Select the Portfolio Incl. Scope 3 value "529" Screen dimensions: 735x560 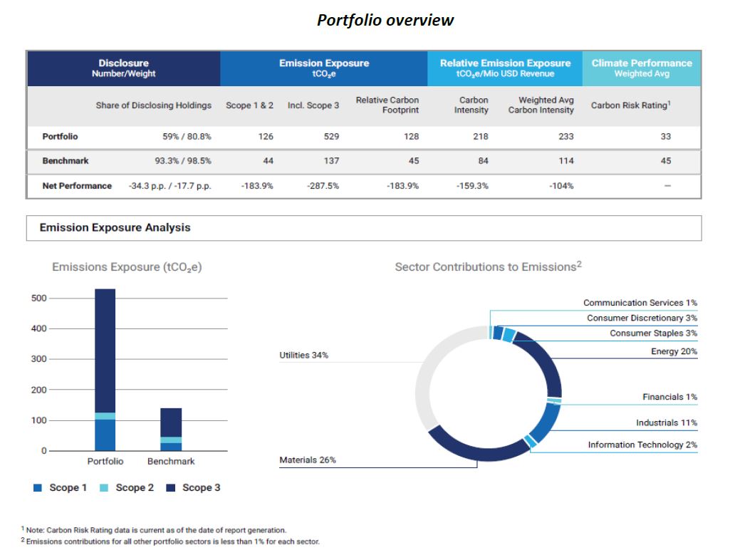tap(331, 137)
